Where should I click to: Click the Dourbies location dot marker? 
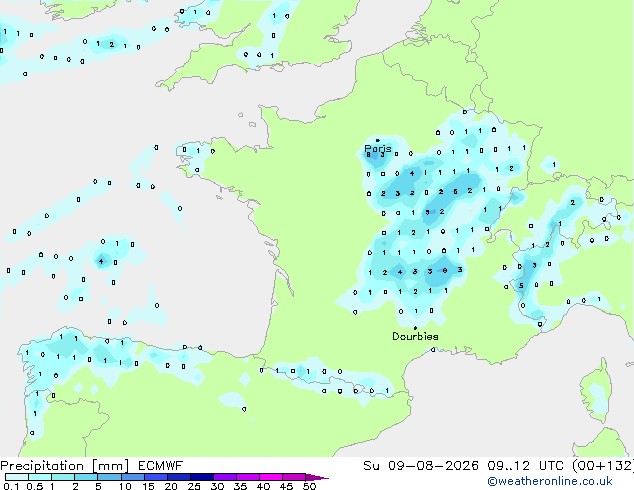pos(415,328)
